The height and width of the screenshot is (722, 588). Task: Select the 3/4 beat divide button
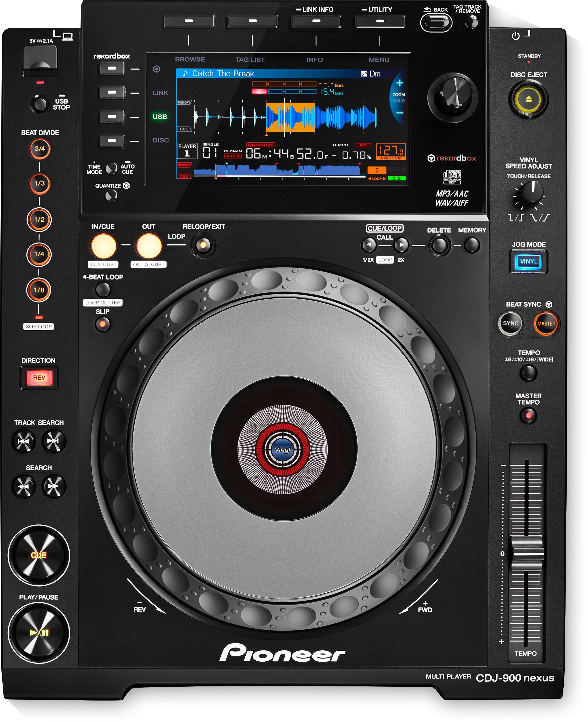pos(40,149)
